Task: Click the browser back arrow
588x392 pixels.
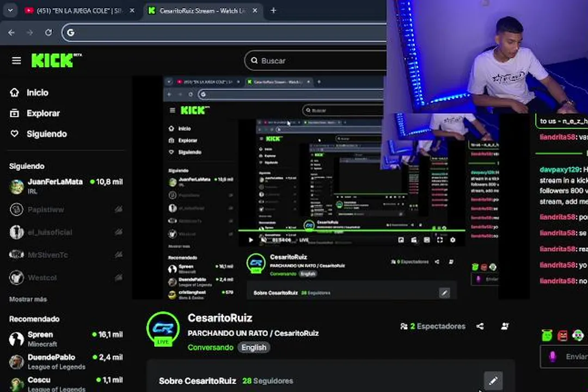Action: coord(11,33)
